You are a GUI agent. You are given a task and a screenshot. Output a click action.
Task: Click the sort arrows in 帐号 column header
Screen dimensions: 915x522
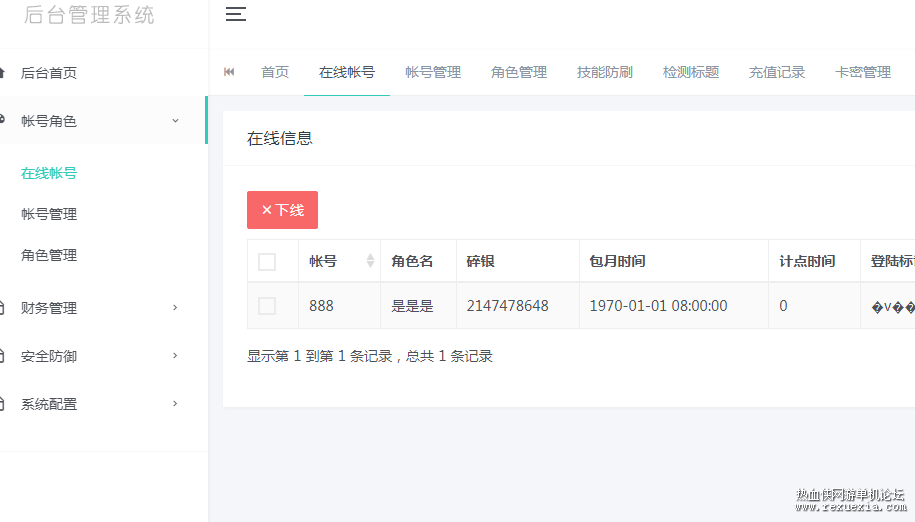(x=370, y=261)
